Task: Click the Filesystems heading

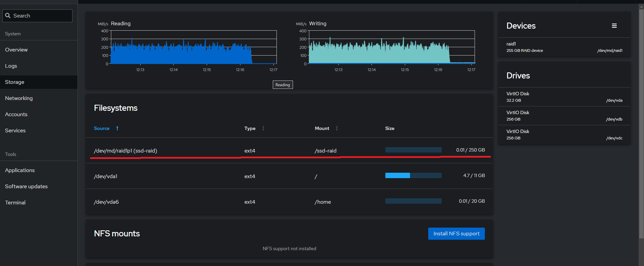Action: point(116,108)
